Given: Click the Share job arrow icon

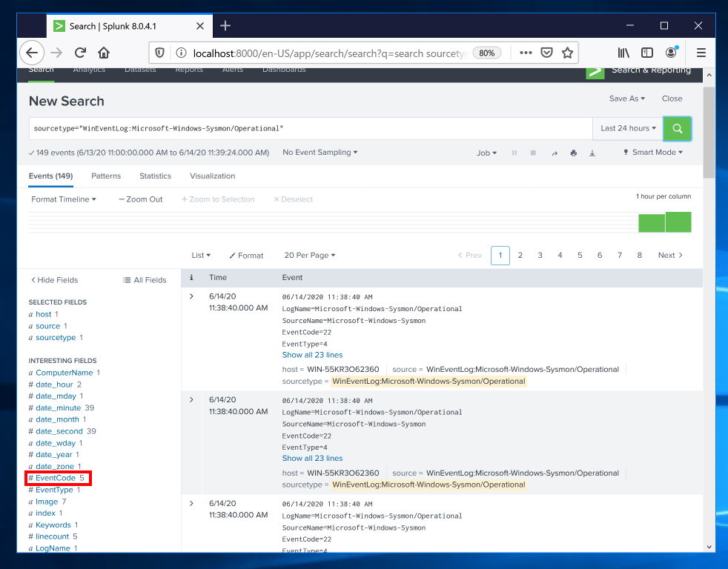Looking at the screenshot, I should [554, 153].
